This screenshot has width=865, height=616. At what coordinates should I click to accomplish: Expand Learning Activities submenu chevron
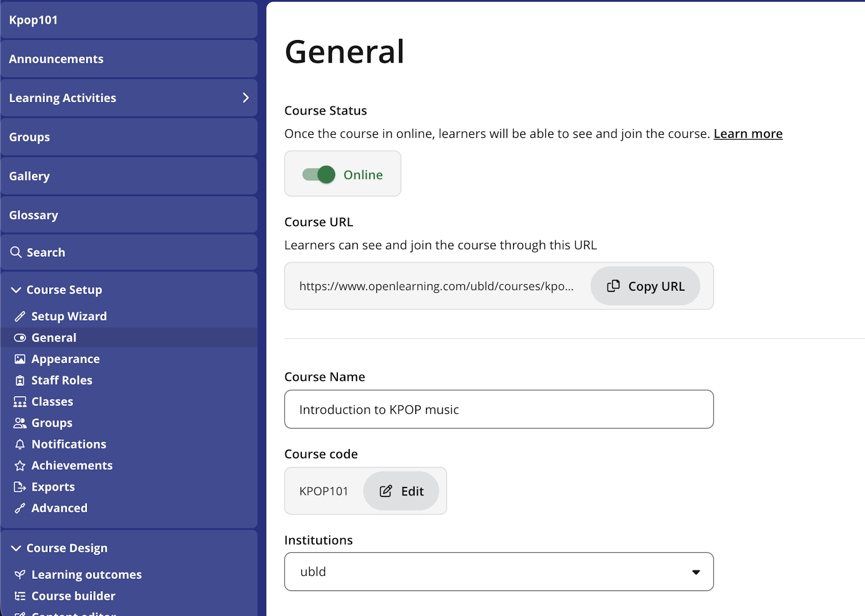245,98
